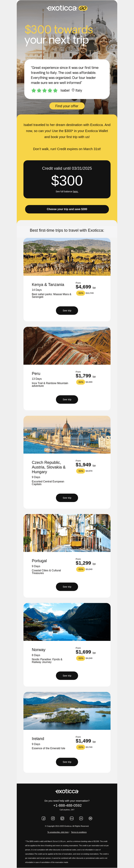Viewport: 134px width, 868px height.
Task: Click Choose your trip and save $300
Action: (x=67, y=209)
